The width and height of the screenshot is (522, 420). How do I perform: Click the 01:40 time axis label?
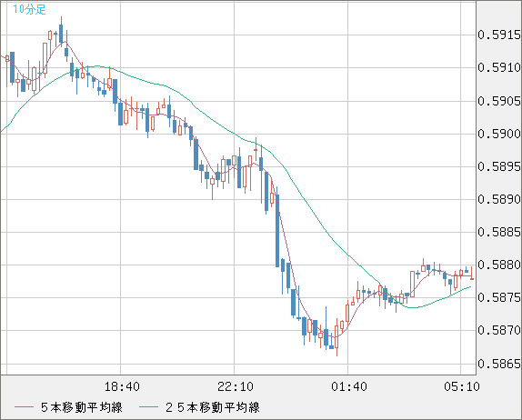pyautogui.click(x=349, y=386)
